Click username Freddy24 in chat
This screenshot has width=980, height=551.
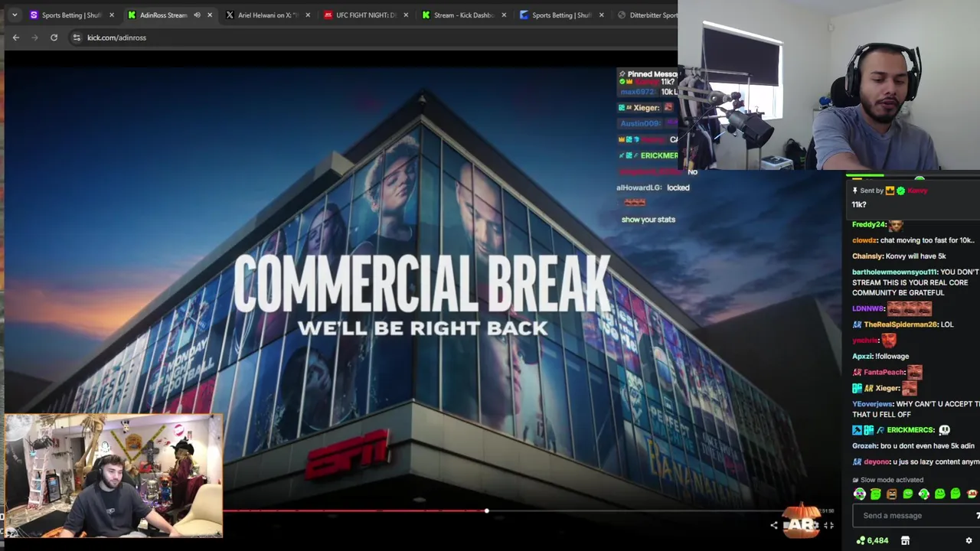(x=868, y=225)
